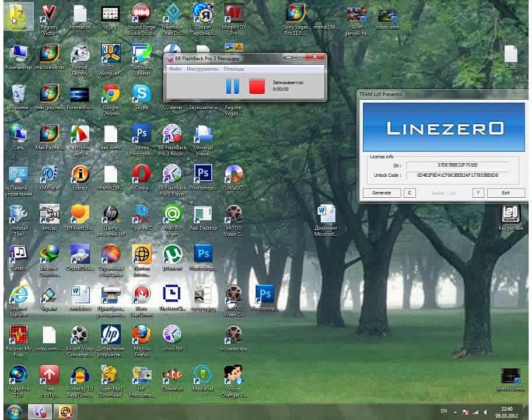Select the Norton Internet icon
Image resolution: width=532 pixels, height=420 pixels.
[x=142, y=261]
